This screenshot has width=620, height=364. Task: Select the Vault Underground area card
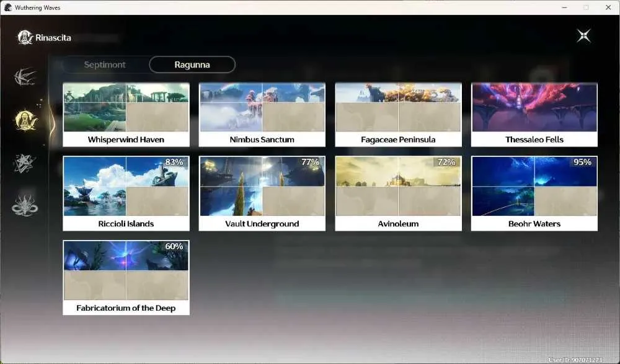coord(262,193)
